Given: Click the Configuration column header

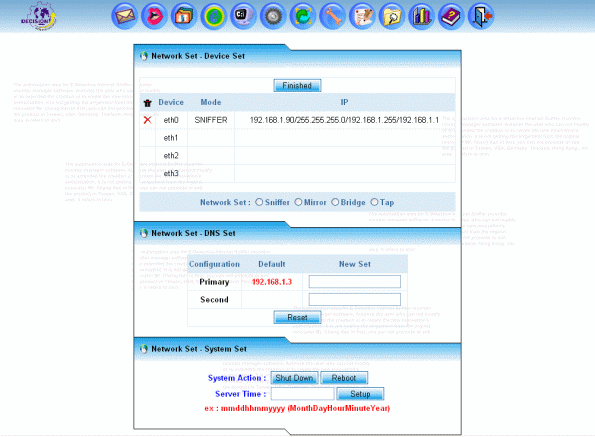Looking at the screenshot, I should (214, 264).
